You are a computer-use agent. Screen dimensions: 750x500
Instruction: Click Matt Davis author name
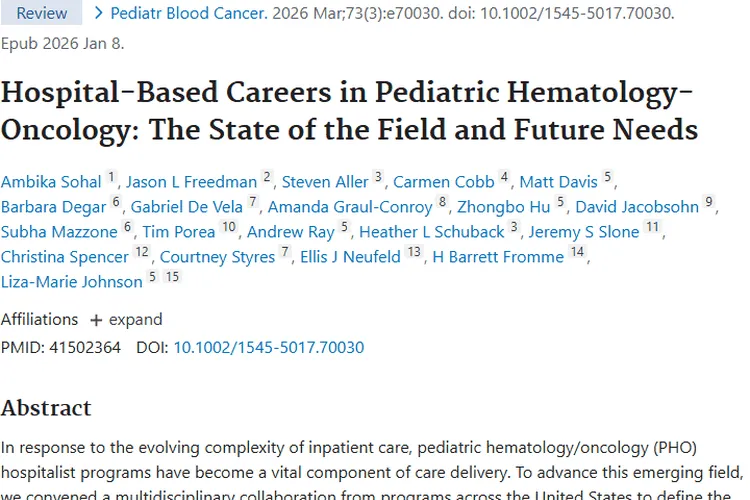click(x=559, y=182)
